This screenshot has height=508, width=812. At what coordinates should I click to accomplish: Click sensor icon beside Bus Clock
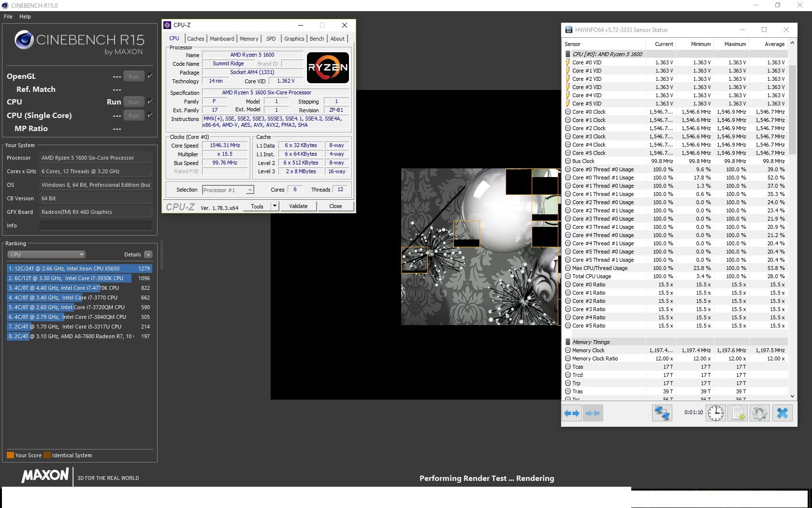568,161
